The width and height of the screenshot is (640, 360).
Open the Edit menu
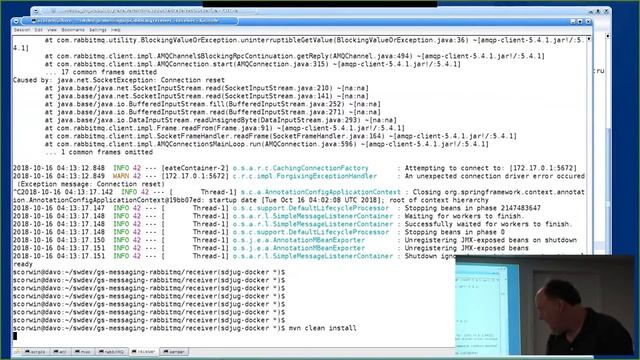click(38, 30)
